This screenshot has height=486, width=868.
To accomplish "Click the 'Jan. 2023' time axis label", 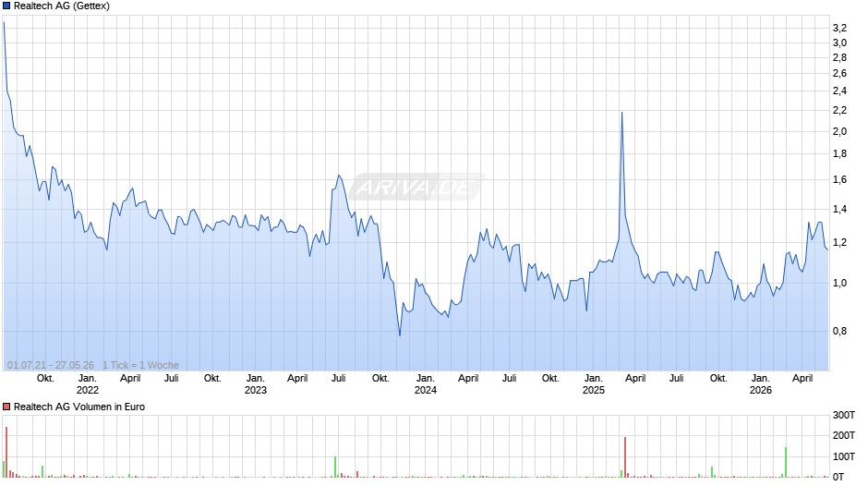I will click(255, 384).
